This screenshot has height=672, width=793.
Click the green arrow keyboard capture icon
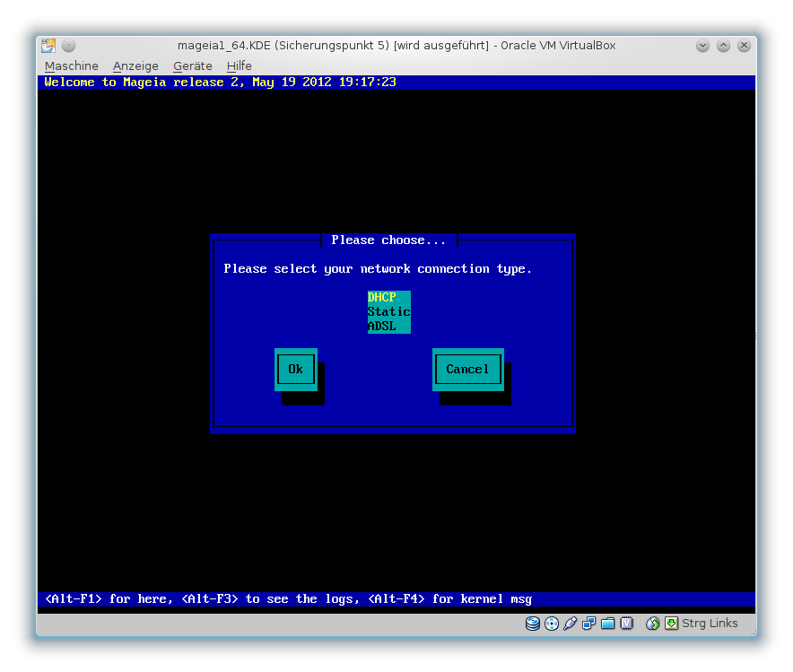coord(671,624)
